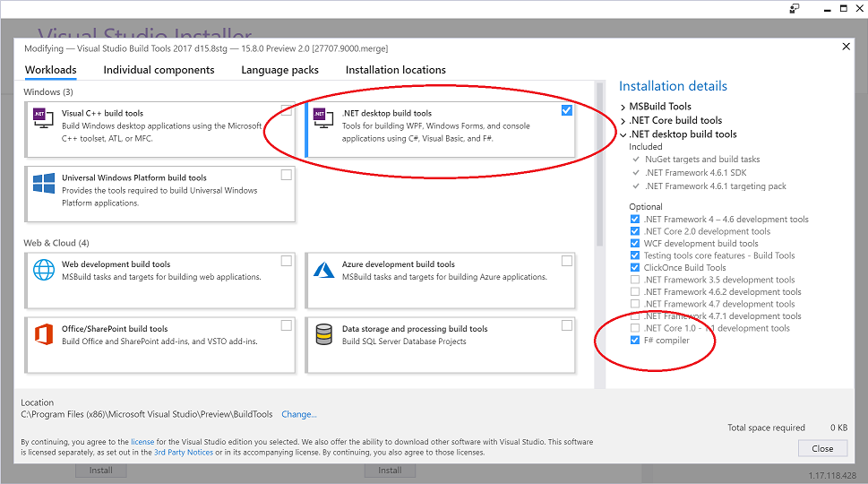The image size is (868, 484).
Task: Click .NET Framework 4.6.1 SDK item
Action: pos(696,173)
